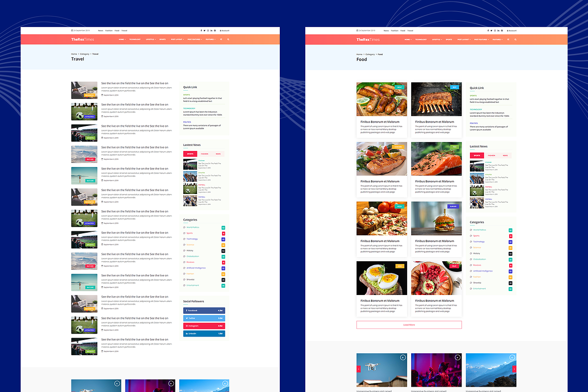The width and height of the screenshot is (588, 392).
Task: Click burger image in Food grid
Action: 437,219
